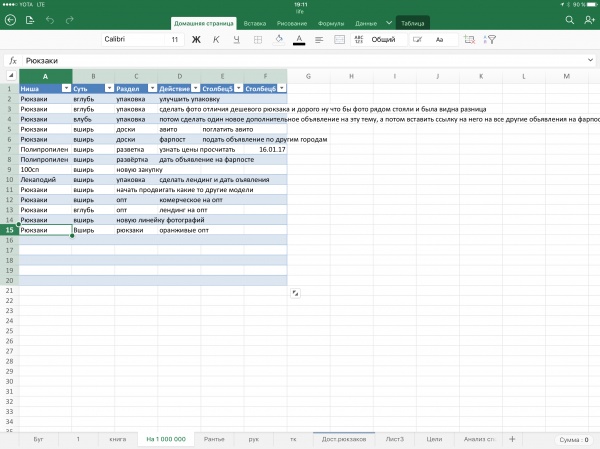Open the Вставка ribbon tab

pyautogui.click(x=255, y=23)
